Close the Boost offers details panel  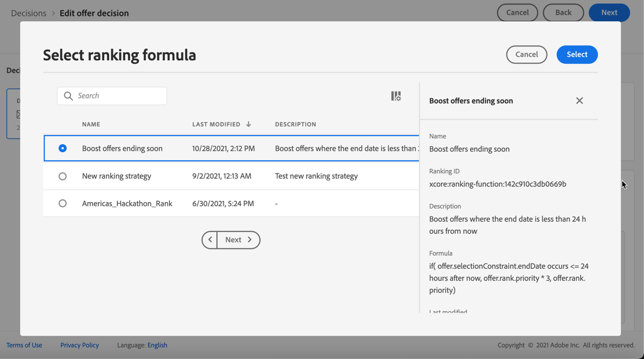pos(579,101)
